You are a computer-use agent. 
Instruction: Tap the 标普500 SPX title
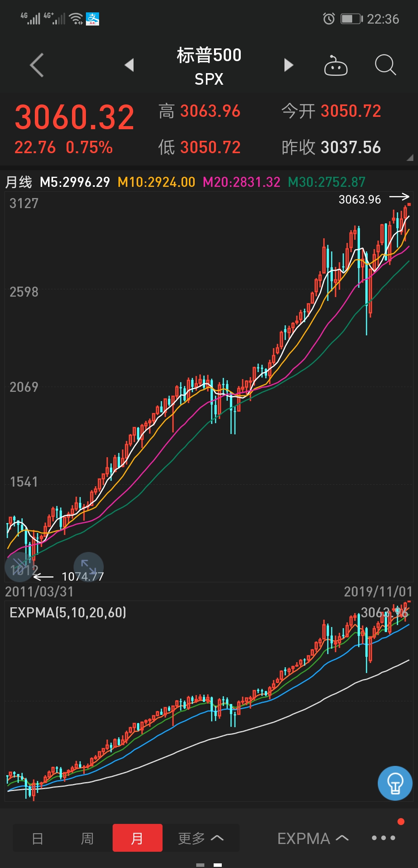coord(209,66)
